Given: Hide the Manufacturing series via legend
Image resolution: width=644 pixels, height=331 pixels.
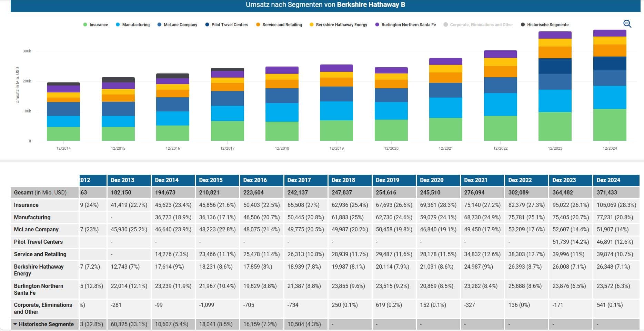Looking at the screenshot, I should (x=133, y=25).
